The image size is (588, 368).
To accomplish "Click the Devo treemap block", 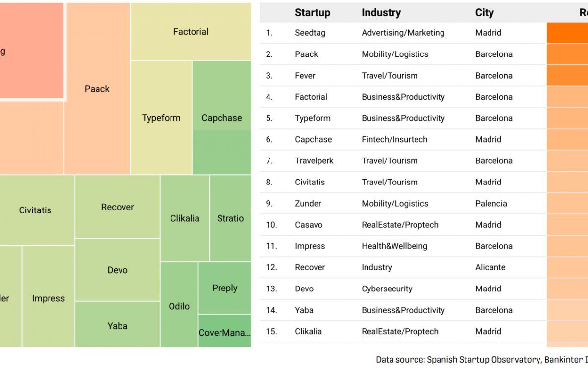I will (x=118, y=270).
